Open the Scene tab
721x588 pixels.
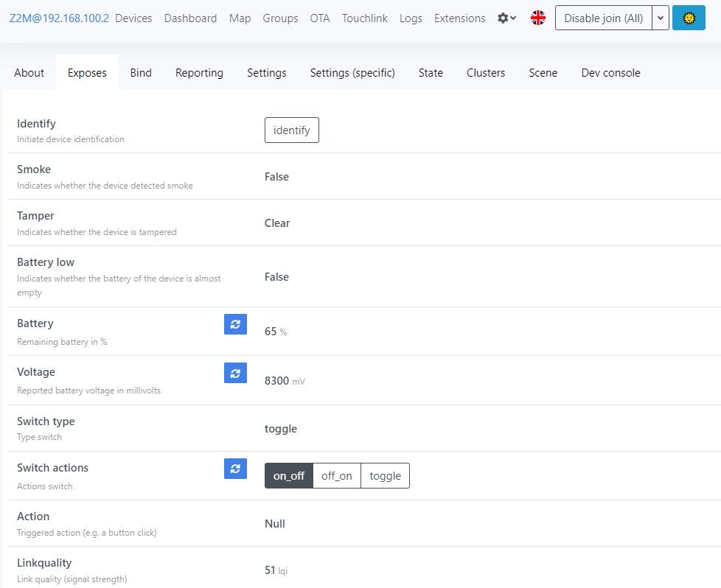(543, 73)
